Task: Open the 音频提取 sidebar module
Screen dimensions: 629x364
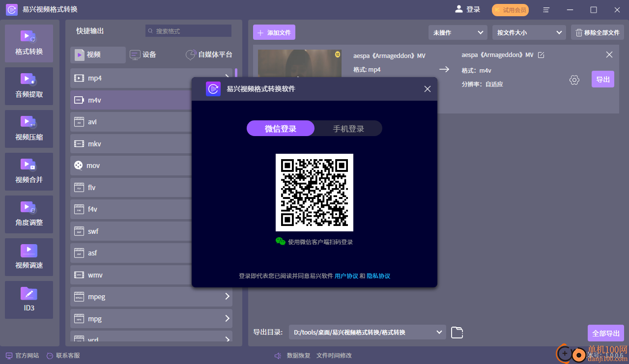Action: coord(29,86)
